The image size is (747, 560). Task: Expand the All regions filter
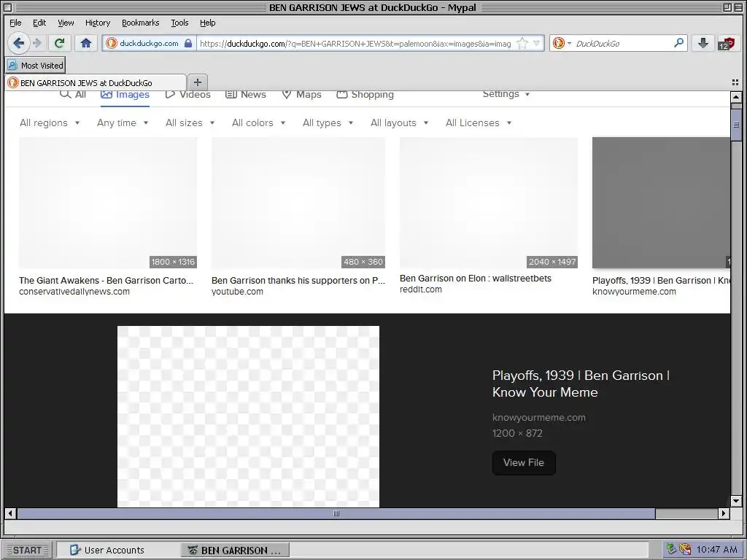pyautogui.click(x=50, y=122)
